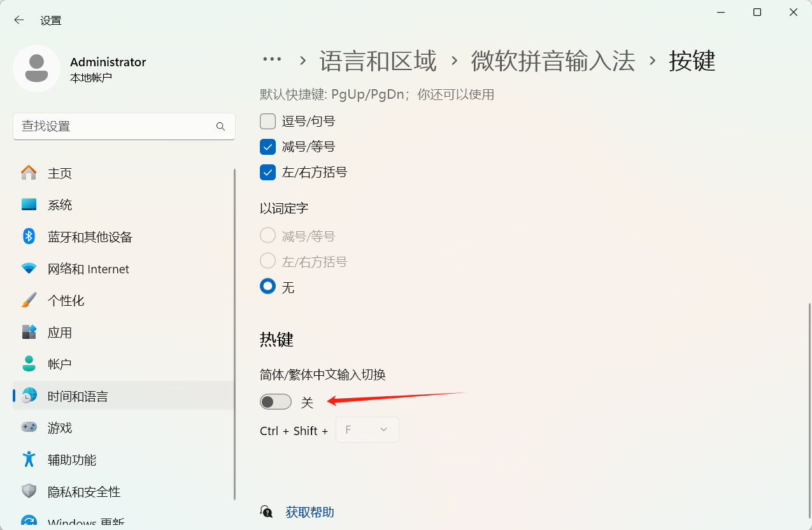Open 个性化 settings section

[x=124, y=301]
